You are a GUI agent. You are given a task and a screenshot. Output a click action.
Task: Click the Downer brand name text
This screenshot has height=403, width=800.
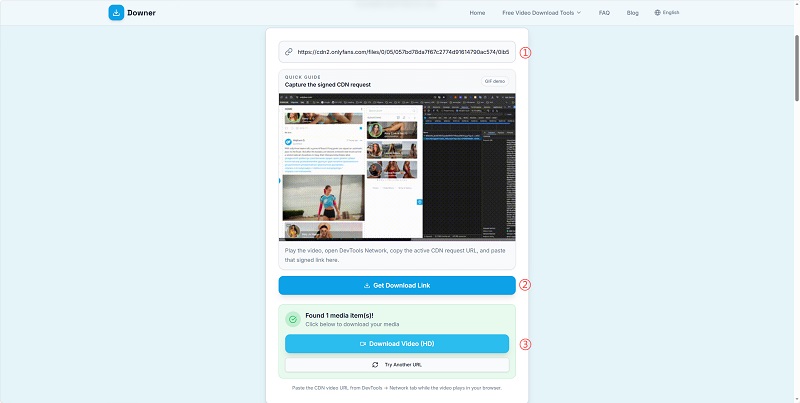coord(141,13)
